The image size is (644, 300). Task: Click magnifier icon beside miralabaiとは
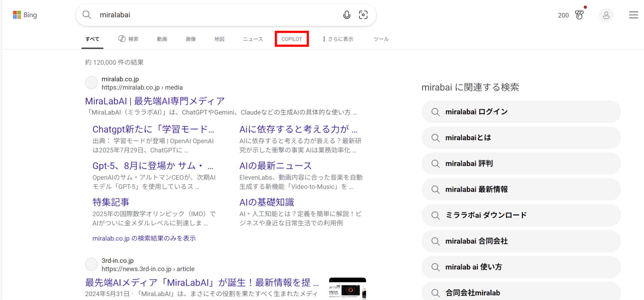point(436,138)
